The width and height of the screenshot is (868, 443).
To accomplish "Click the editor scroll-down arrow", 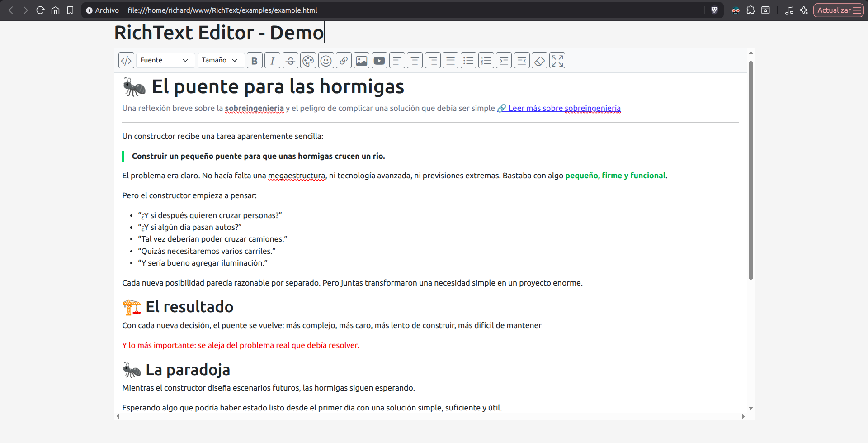I will [x=750, y=408].
